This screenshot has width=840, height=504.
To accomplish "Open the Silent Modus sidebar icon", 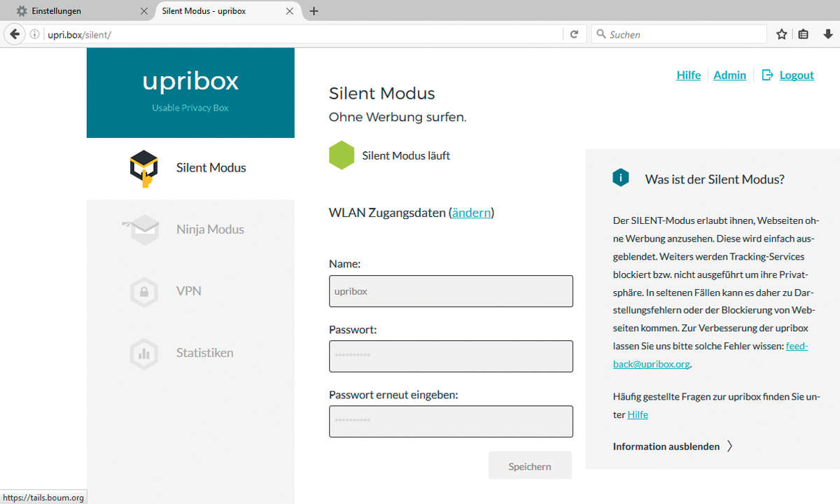I will click(144, 168).
